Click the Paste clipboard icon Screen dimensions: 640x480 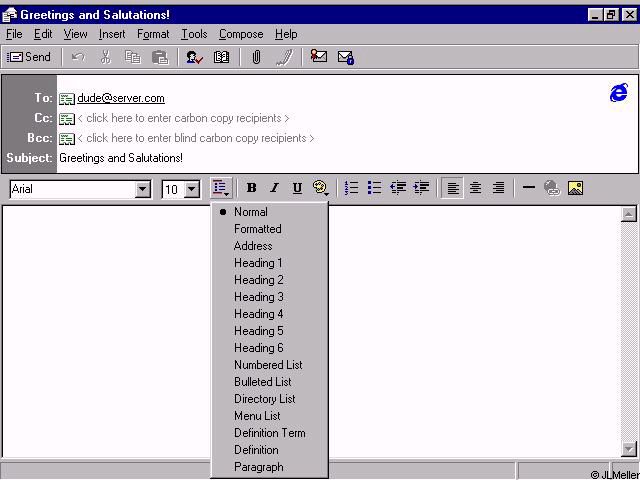[160, 57]
